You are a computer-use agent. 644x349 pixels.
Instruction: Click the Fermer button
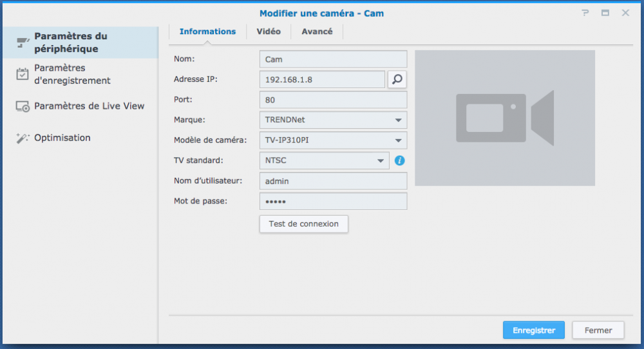pos(598,330)
